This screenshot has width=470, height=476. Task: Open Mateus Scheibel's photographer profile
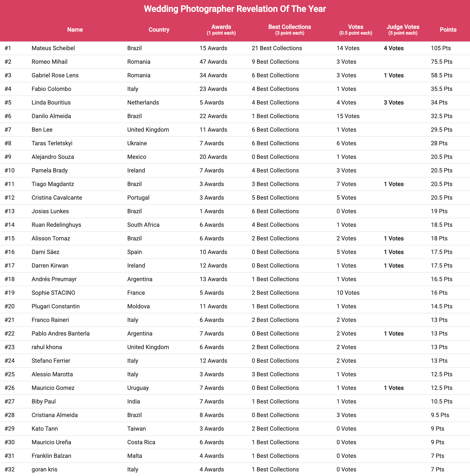(x=53, y=48)
